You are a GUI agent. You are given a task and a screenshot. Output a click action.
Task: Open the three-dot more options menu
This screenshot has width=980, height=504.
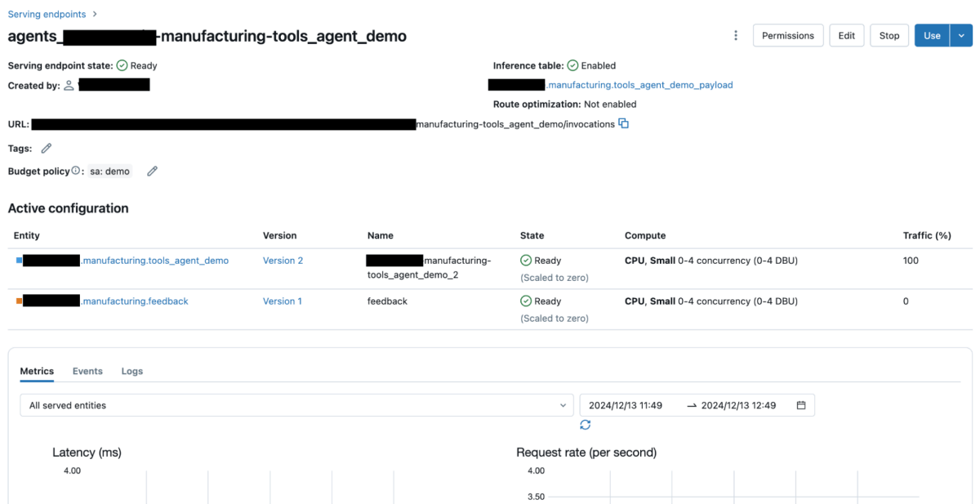736,36
